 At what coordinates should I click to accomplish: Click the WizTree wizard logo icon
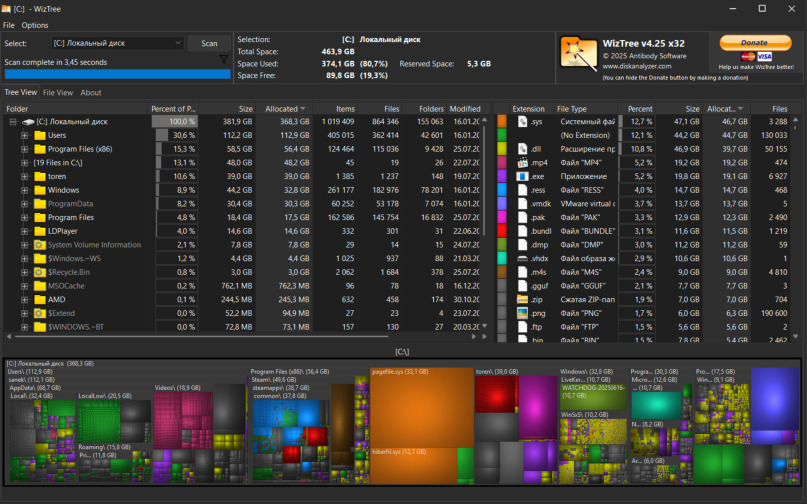tap(578, 53)
